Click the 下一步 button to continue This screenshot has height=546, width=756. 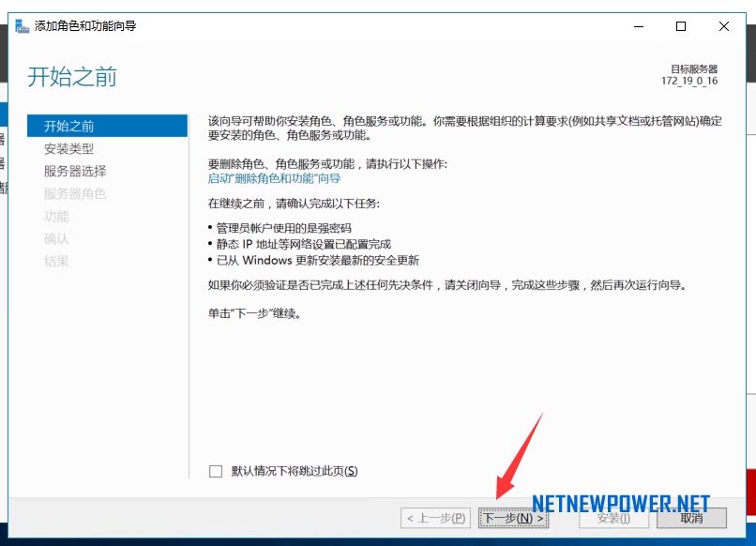coord(514,517)
